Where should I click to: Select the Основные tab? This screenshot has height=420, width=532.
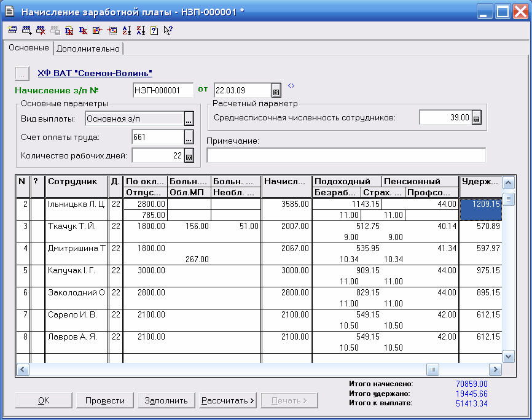pos(28,48)
